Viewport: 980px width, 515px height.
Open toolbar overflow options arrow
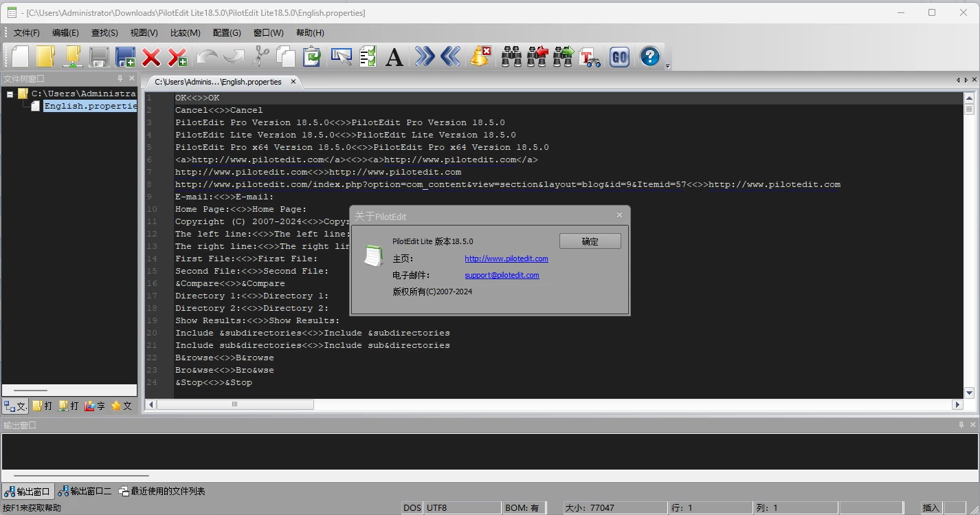667,66
